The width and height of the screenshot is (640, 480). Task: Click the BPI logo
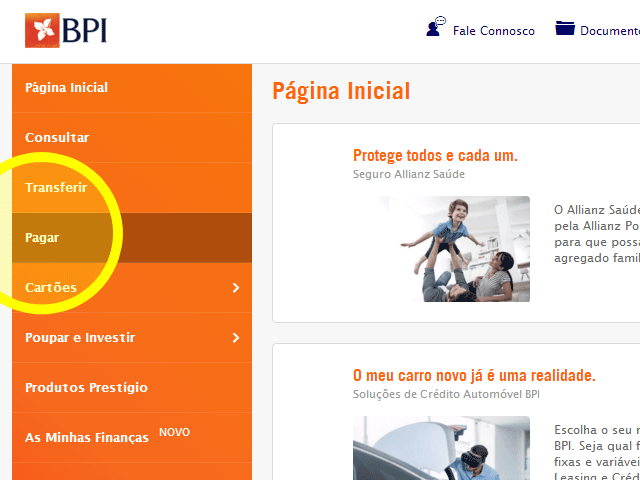(x=66, y=31)
